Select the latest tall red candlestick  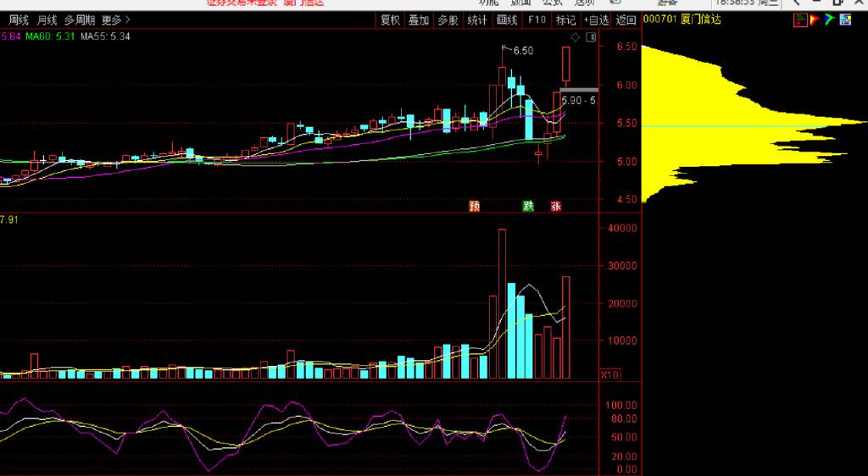click(x=565, y=64)
